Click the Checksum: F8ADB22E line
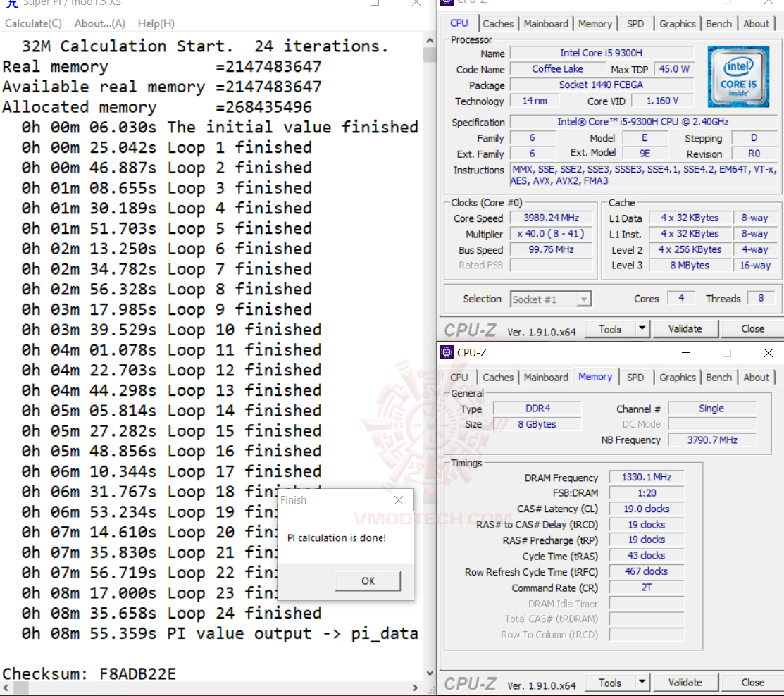The width and height of the screenshot is (784, 696). [x=89, y=673]
